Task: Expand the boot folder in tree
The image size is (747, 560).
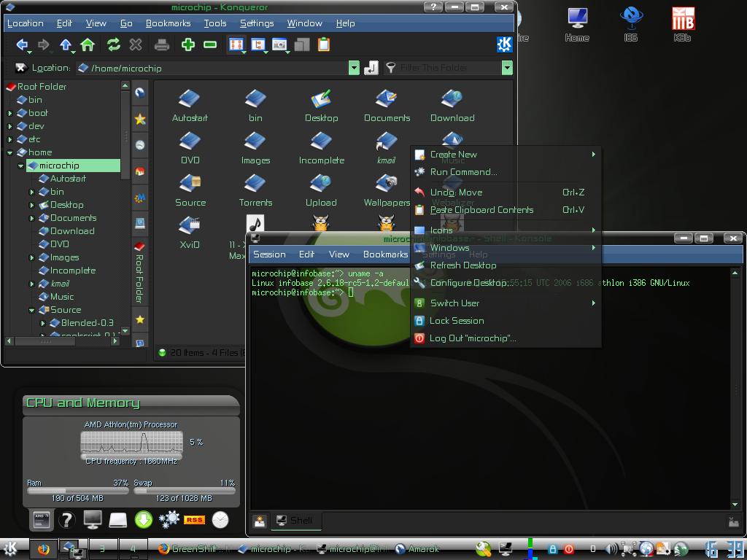Action: click(10, 113)
